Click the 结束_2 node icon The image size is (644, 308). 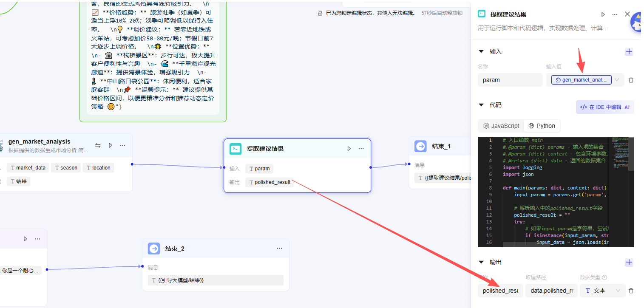click(x=154, y=249)
